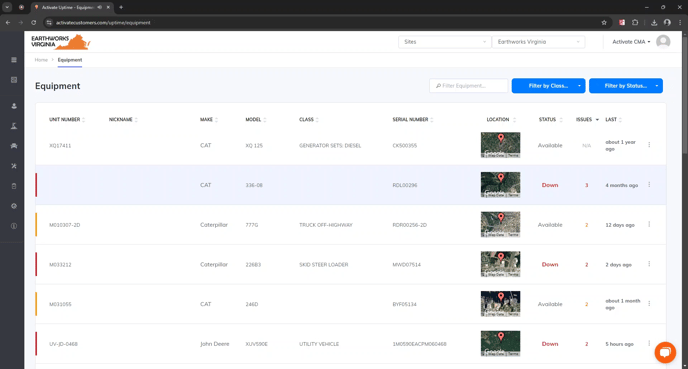Expand the Filter by Class arrow

tap(580, 86)
